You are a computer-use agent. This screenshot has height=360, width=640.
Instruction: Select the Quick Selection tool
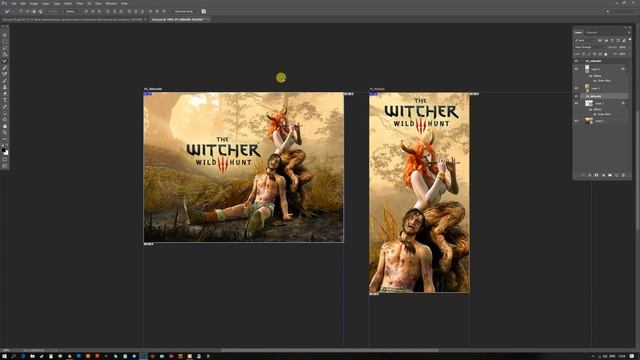click(5, 54)
